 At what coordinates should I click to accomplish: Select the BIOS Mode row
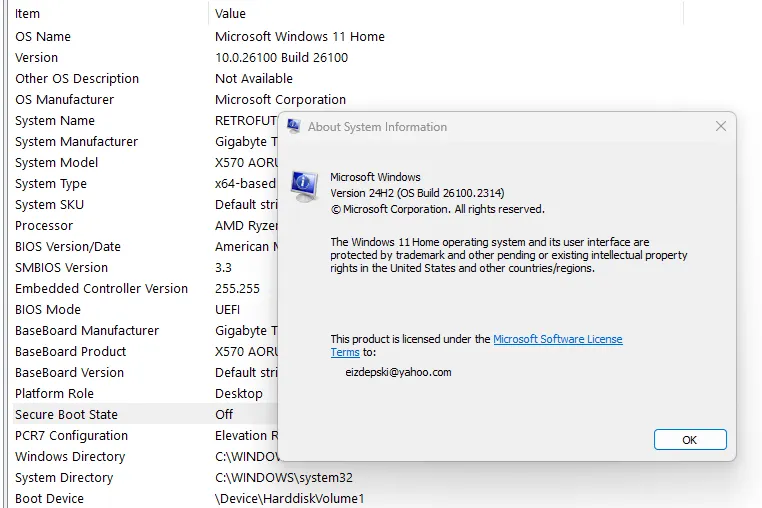click(x=145, y=309)
